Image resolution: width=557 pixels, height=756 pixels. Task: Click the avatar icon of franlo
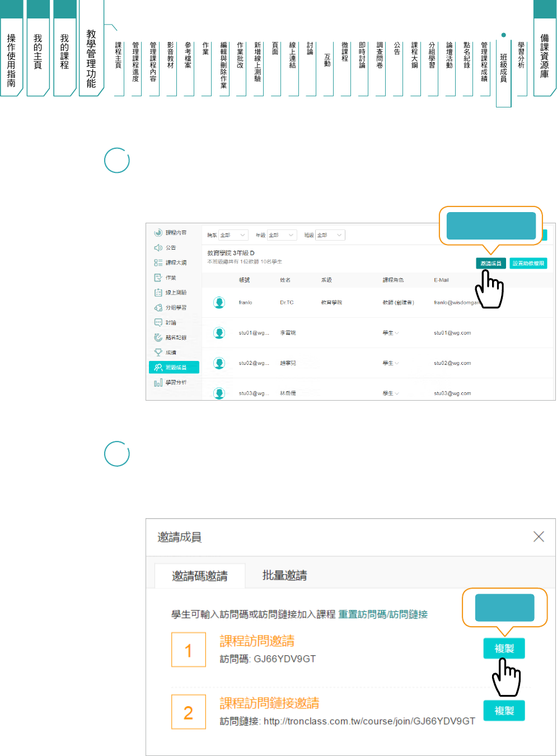[219, 303]
